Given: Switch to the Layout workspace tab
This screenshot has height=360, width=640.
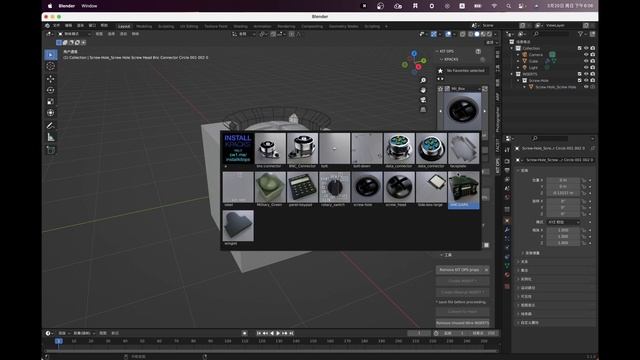Looking at the screenshot, I should coord(124,26).
